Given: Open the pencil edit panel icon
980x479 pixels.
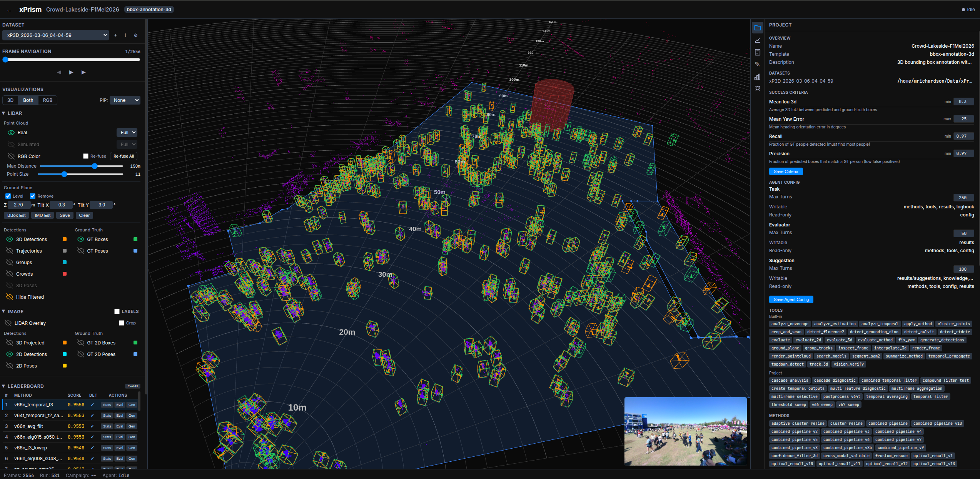Looking at the screenshot, I should (757, 64).
